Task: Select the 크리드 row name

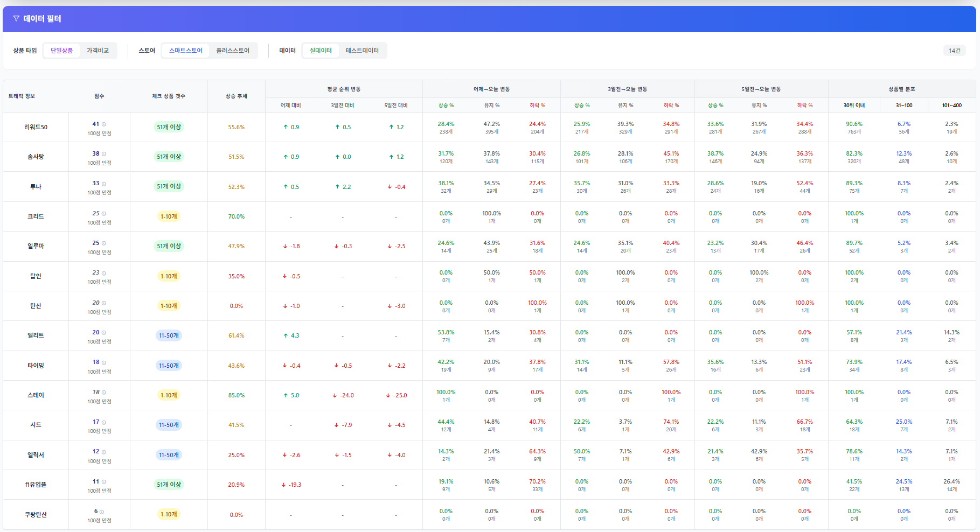Action: [x=36, y=216]
